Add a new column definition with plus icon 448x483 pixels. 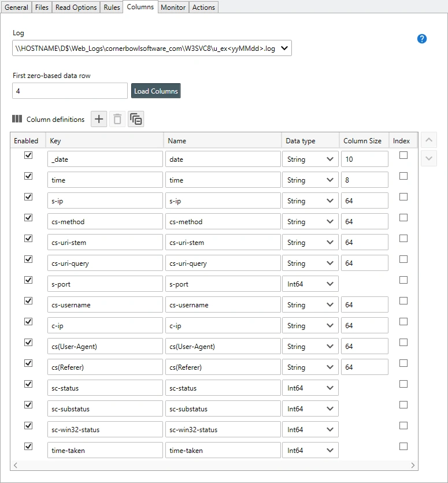[99, 119]
